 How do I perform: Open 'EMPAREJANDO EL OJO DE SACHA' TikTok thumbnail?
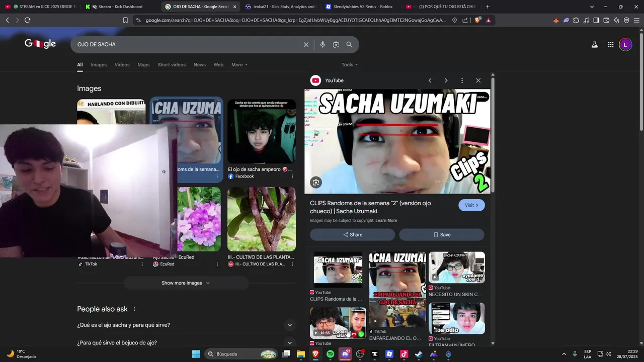click(397, 290)
